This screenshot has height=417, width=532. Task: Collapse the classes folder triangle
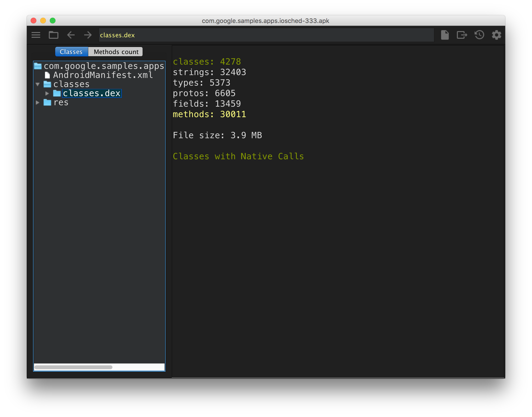[x=38, y=84]
